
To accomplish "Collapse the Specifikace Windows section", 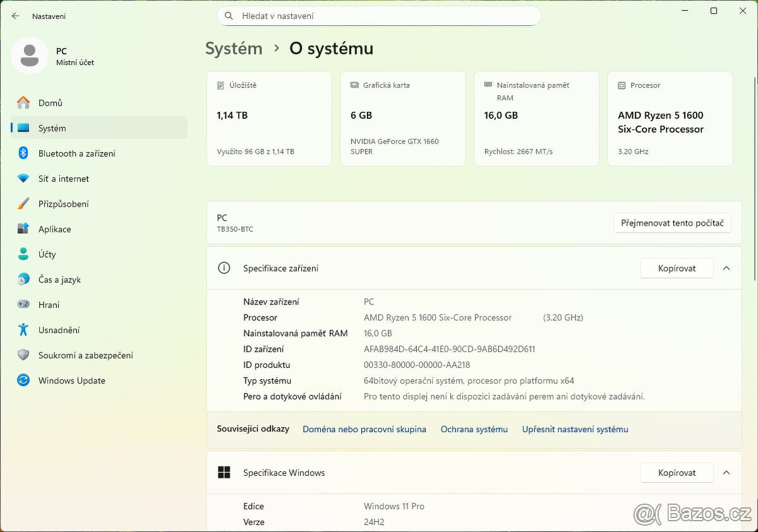I will (726, 472).
